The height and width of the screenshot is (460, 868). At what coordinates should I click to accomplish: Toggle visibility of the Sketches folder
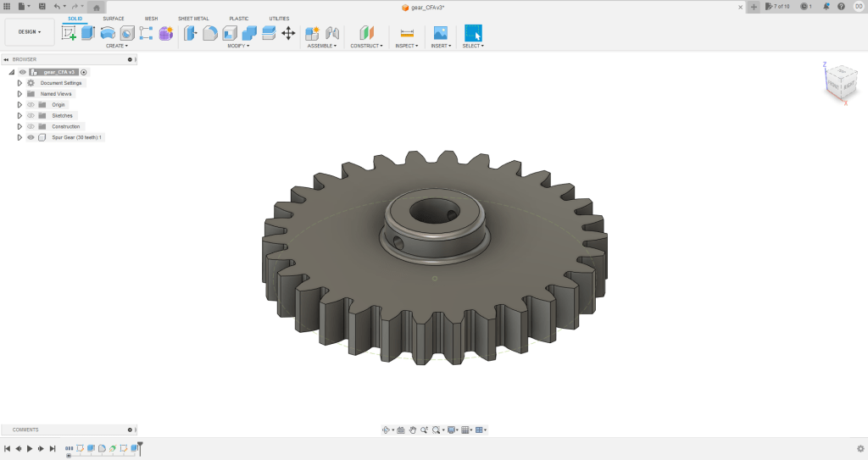click(31, 115)
